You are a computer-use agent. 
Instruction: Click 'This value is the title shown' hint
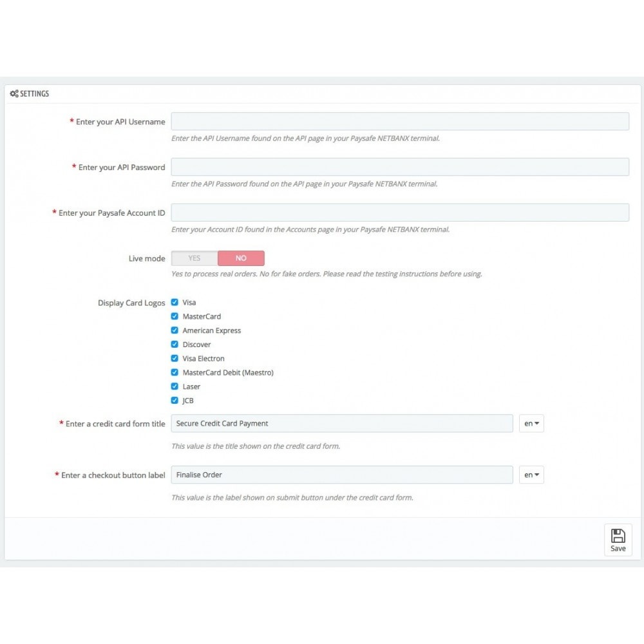256,446
